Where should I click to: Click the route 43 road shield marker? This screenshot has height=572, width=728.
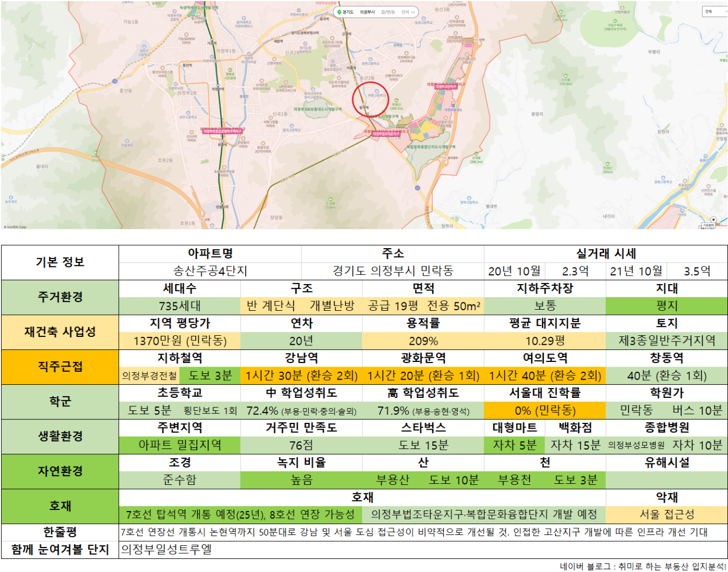tap(417, 188)
